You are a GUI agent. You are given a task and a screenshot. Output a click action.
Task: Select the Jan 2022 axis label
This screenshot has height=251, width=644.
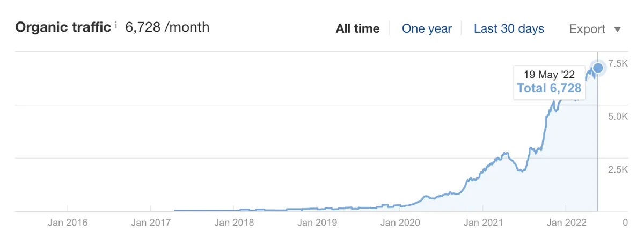click(566, 222)
